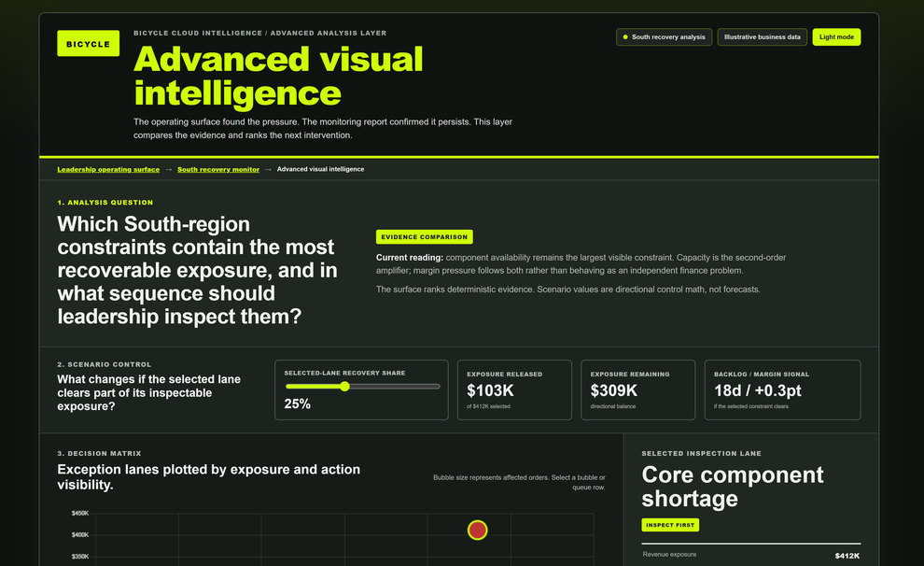The width and height of the screenshot is (924, 566).
Task: Click the 3. DECISION MATRIX section label
Action: click(99, 453)
